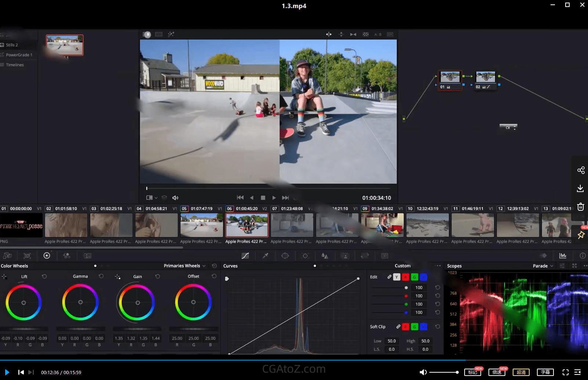Open the Curves palette icon
Viewport: 588px width, 380px height.
pyautogui.click(x=245, y=256)
